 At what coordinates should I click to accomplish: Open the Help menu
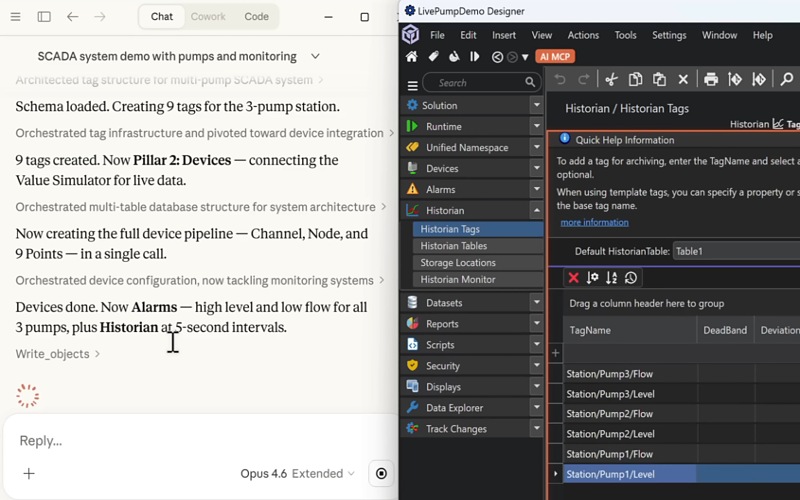pyautogui.click(x=762, y=35)
